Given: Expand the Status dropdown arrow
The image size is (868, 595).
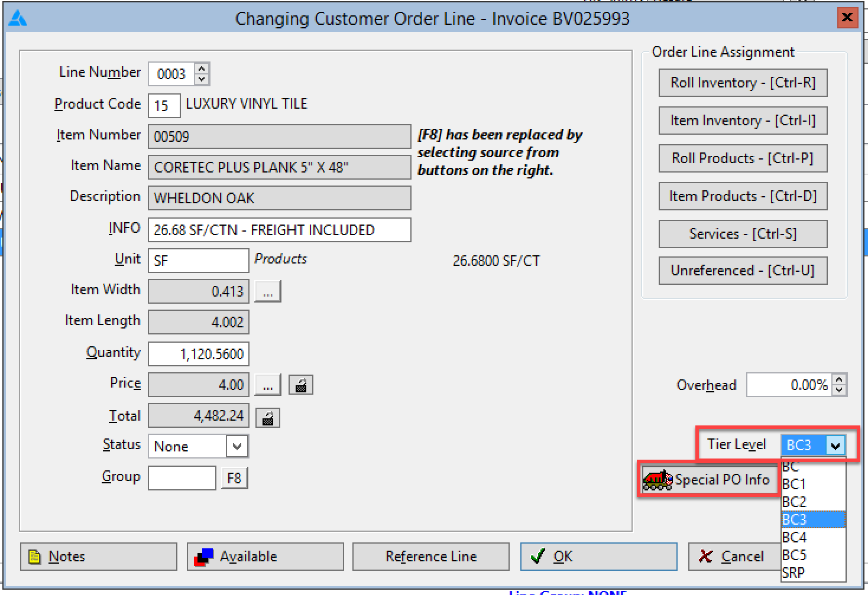Looking at the screenshot, I should point(237,446).
